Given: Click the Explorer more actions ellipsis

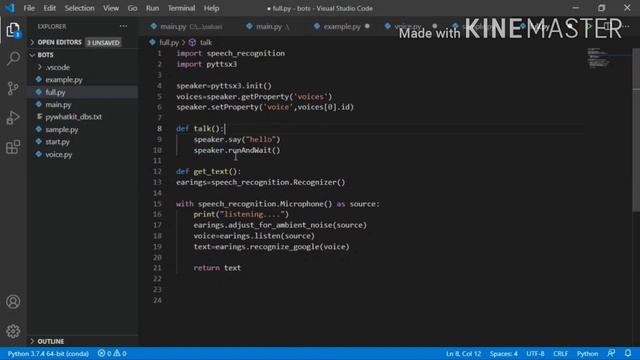Looking at the screenshot, I should (x=123, y=26).
